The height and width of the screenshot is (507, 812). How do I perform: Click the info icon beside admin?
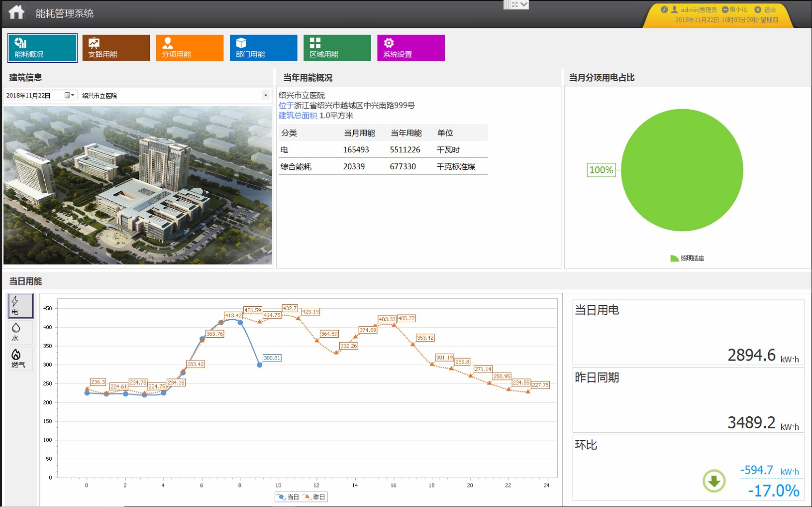664,9
